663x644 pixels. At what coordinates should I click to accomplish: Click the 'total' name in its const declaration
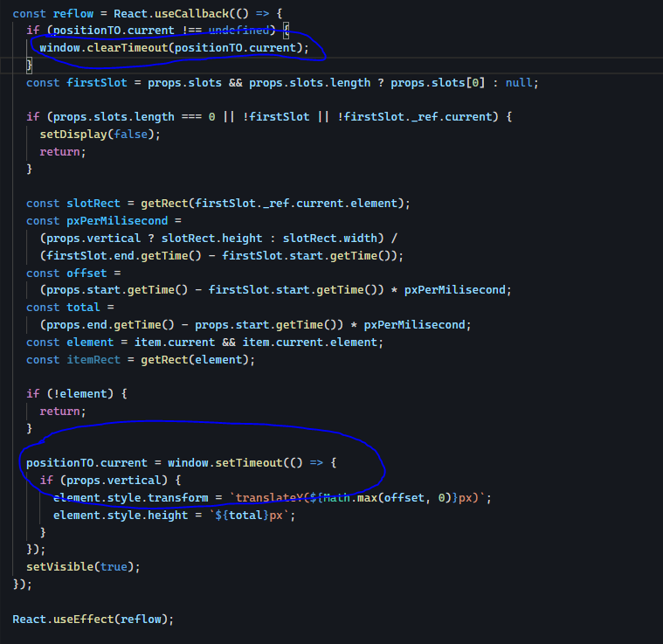83,308
